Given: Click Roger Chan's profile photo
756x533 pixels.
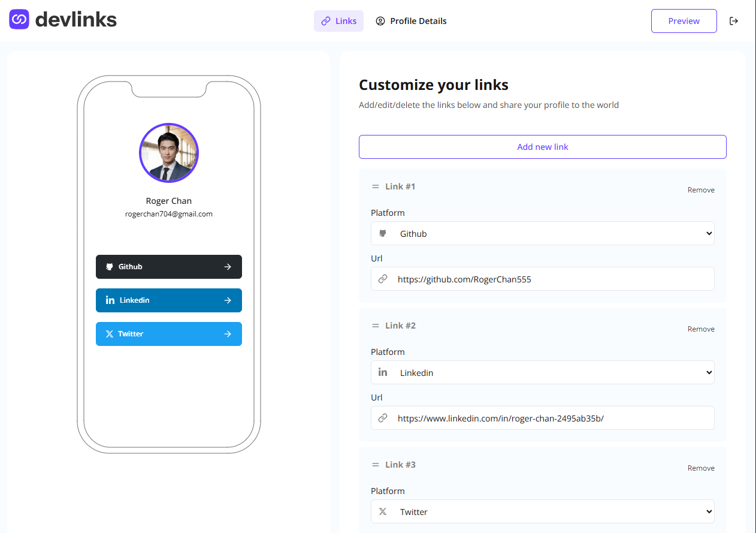Looking at the screenshot, I should [x=169, y=153].
